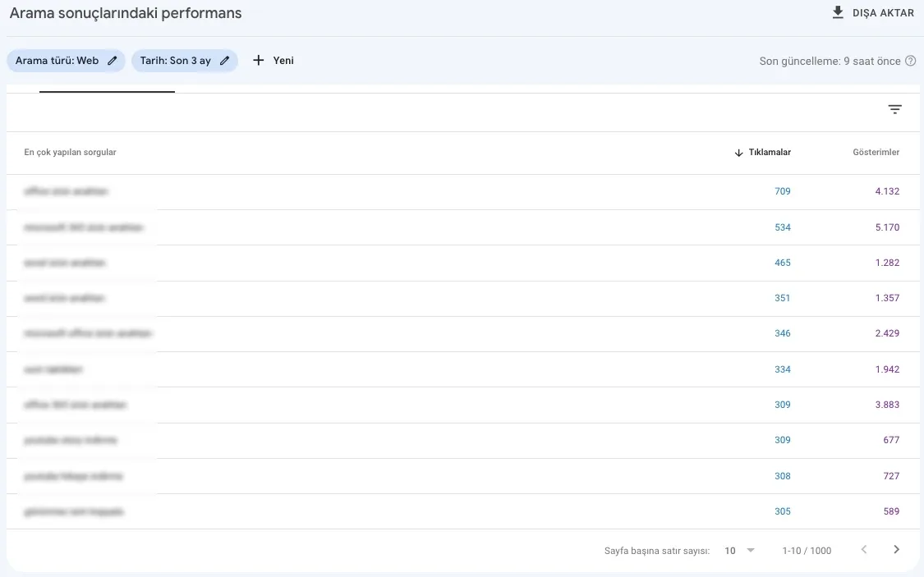The image size is (924, 577).
Task: Select the clicks value 465
Action: (783, 263)
